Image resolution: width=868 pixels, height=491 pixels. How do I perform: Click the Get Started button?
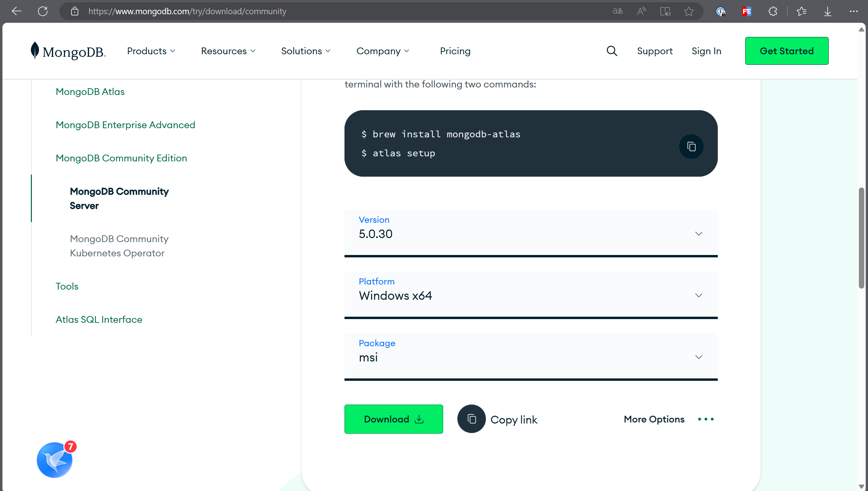tap(787, 51)
